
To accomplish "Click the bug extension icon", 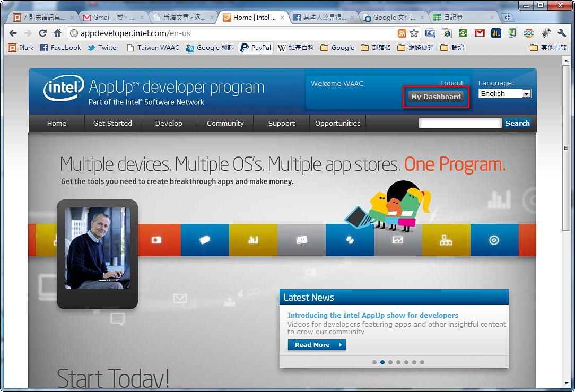I will (545, 33).
